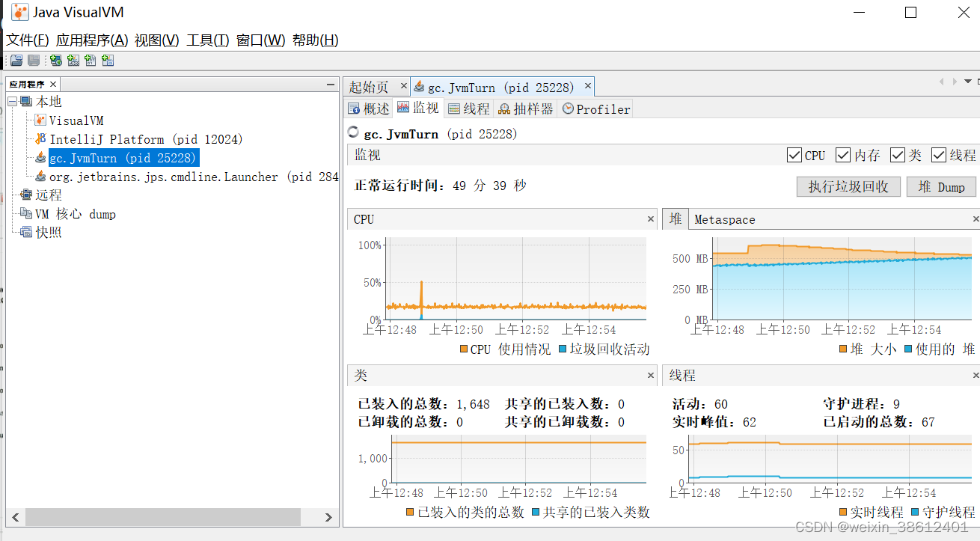Click the 本地 computer icon in tree
The width and height of the screenshot is (980, 541).
[26, 102]
